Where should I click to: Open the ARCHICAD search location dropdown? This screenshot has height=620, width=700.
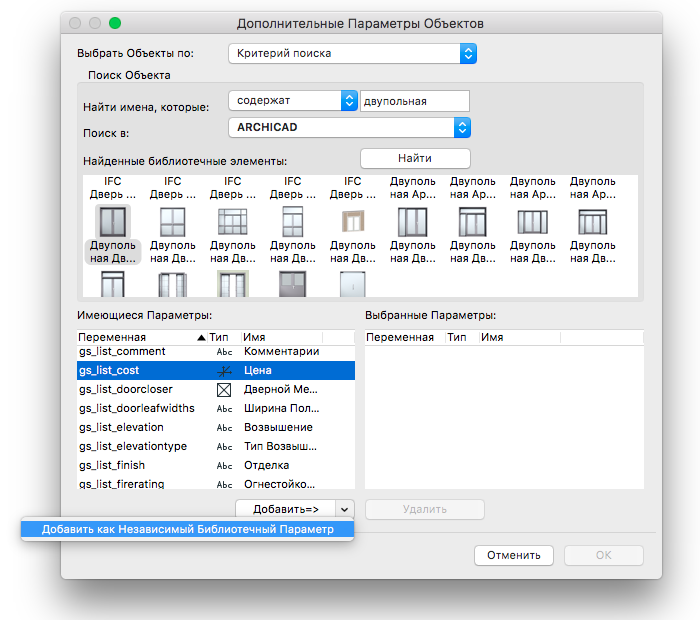point(349,127)
